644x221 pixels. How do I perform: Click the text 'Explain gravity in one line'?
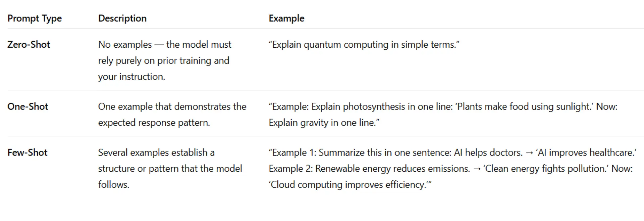pos(322,123)
